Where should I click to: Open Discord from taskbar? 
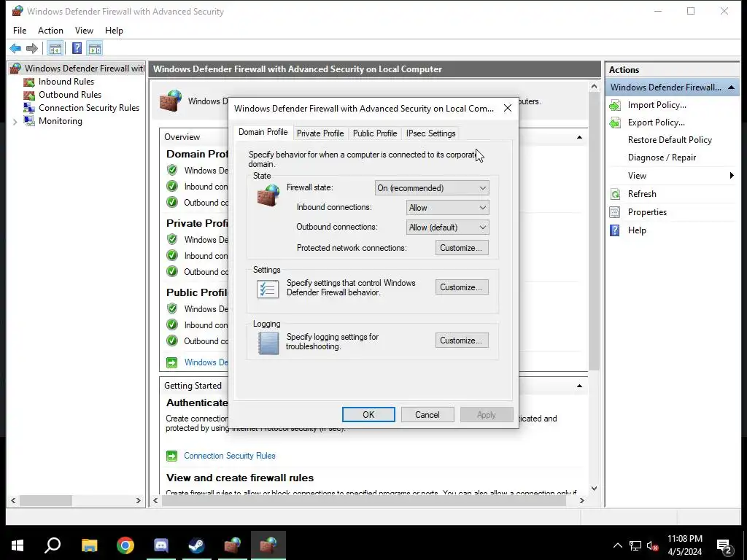(x=161, y=545)
